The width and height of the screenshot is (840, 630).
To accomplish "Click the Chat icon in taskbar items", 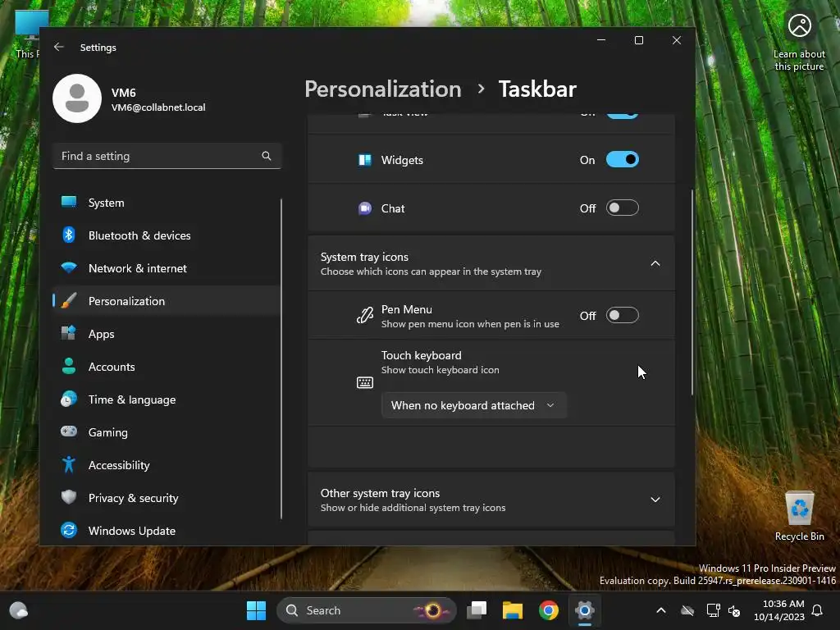I will coord(365,208).
